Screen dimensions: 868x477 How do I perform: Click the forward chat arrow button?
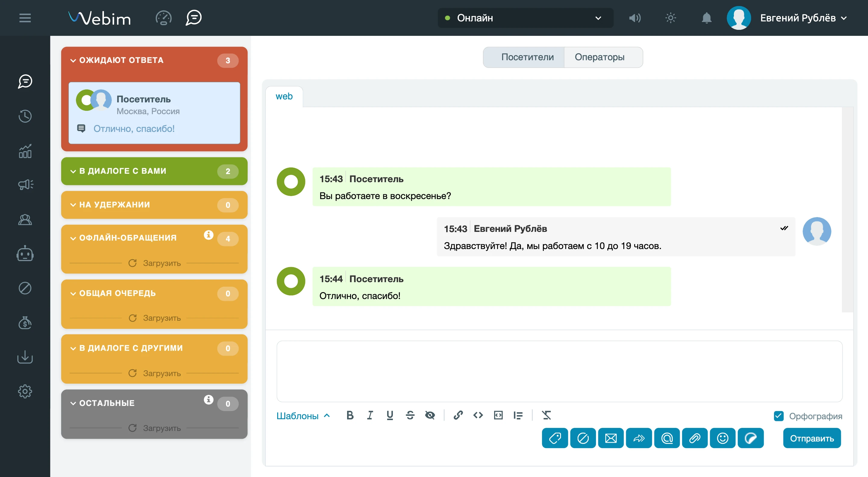(x=639, y=438)
